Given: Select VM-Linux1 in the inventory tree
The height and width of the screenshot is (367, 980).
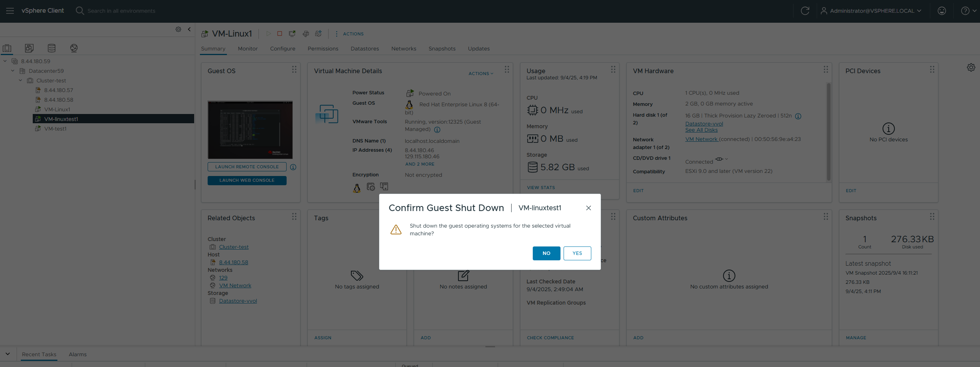Looking at the screenshot, I should tap(57, 109).
